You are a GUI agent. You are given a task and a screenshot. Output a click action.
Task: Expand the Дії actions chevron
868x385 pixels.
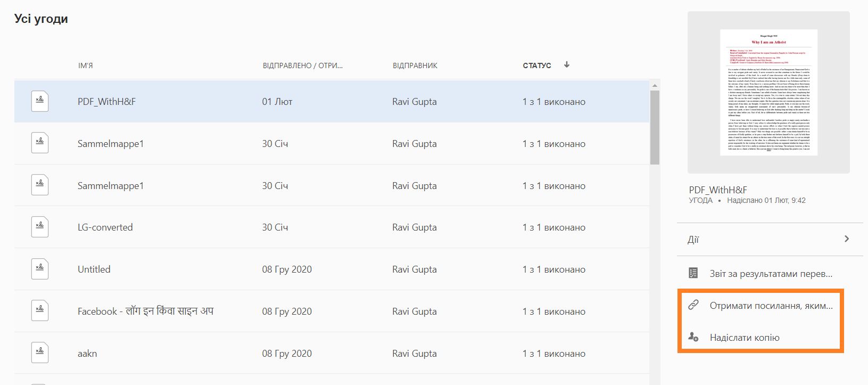tap(847, 239)
